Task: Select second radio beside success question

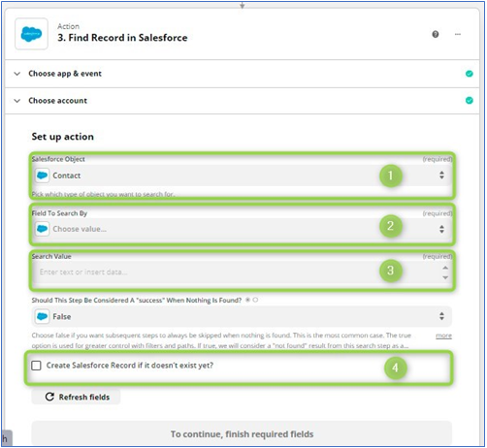Action: [255, 300]
